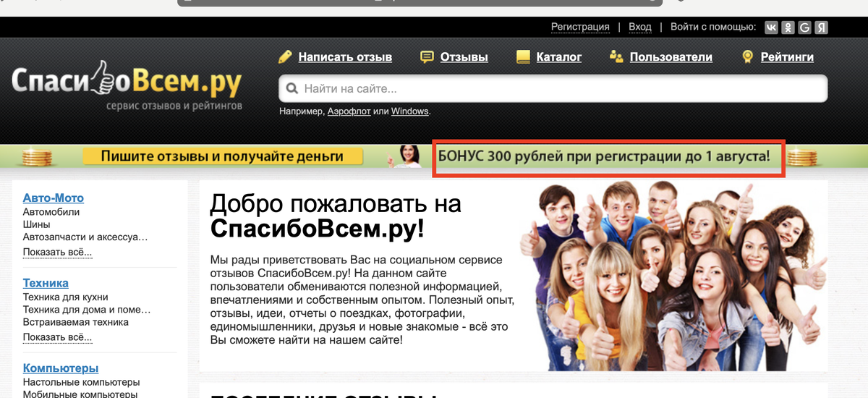Open Встраиваемая техника subcategory
The height and width of the screenshot is (398, 868).
pos(76,322)
